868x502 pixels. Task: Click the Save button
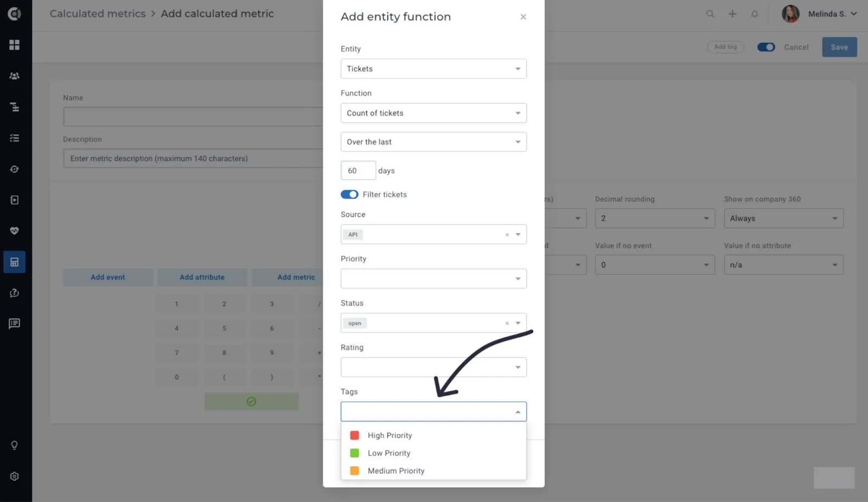point(839,47)
